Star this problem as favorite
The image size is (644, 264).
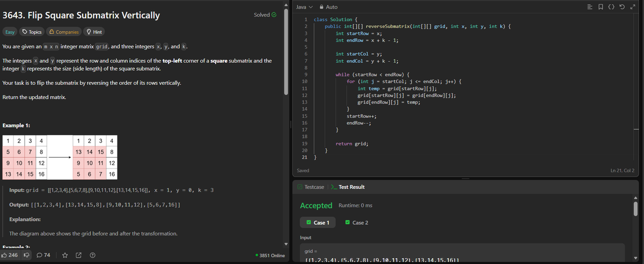(65, 255)
